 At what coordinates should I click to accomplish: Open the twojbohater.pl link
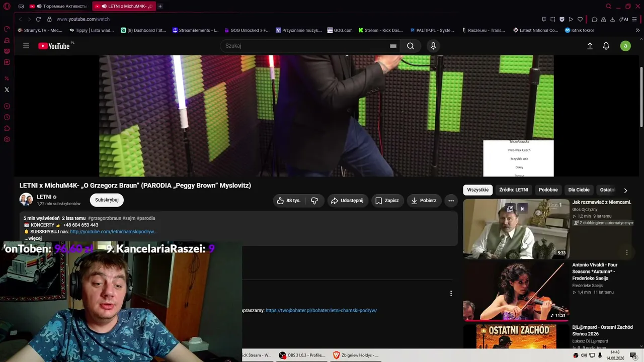(x=321, y=311)
